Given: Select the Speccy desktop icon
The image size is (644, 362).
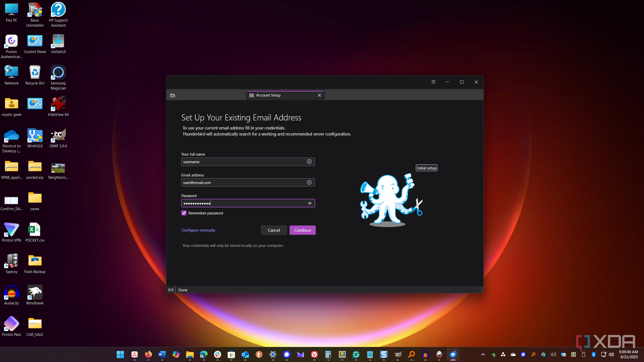Looking at the screenshot, I should [x=12, y=263].
